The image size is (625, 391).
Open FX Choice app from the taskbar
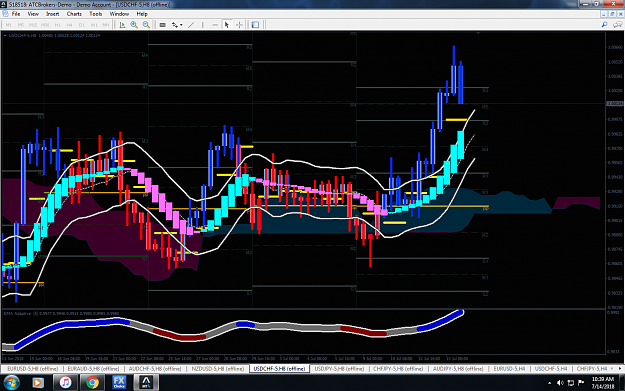click(119, 383)
